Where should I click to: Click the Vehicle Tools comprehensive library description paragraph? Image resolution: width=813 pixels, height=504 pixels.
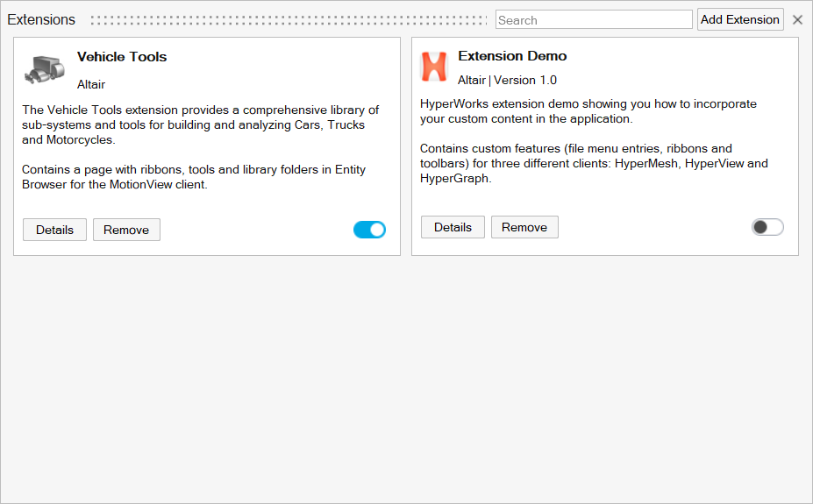(x=200, y=124)
